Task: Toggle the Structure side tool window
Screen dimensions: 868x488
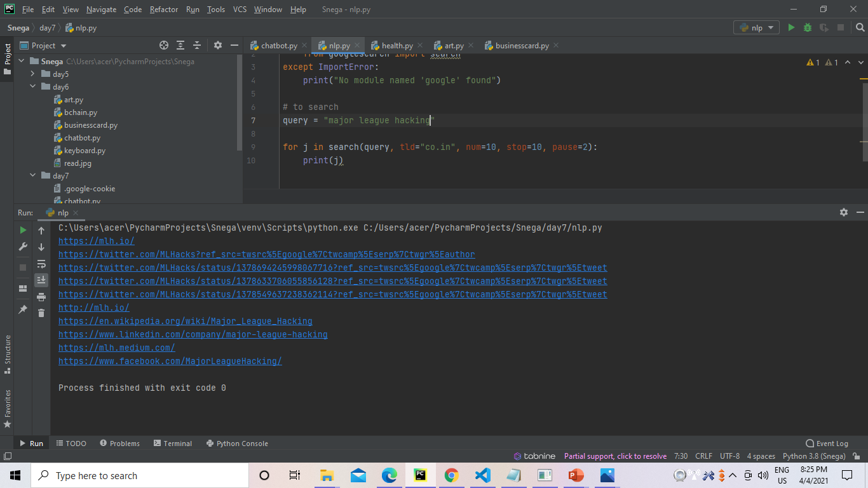Action: tap(8, 354)
